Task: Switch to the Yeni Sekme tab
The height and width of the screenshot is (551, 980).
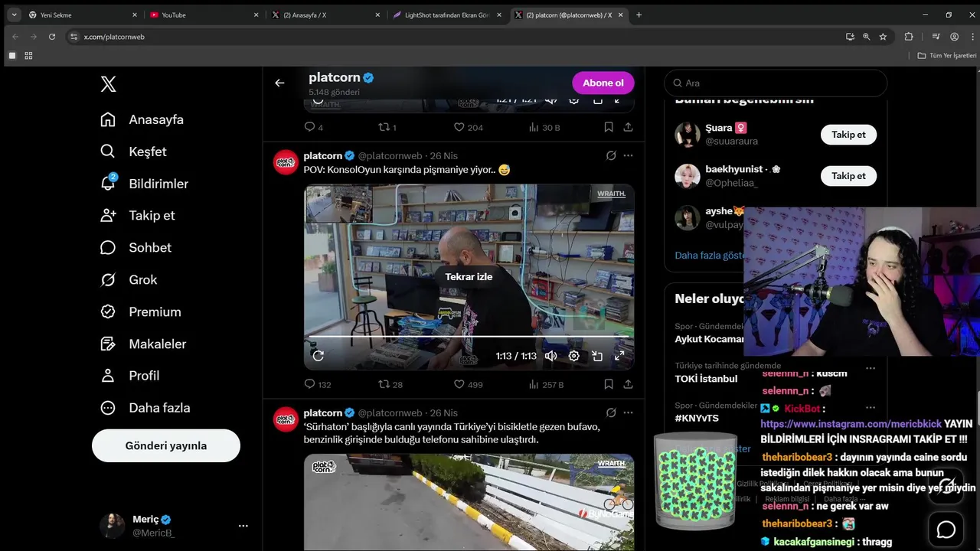Action: [x=83, y=15]
